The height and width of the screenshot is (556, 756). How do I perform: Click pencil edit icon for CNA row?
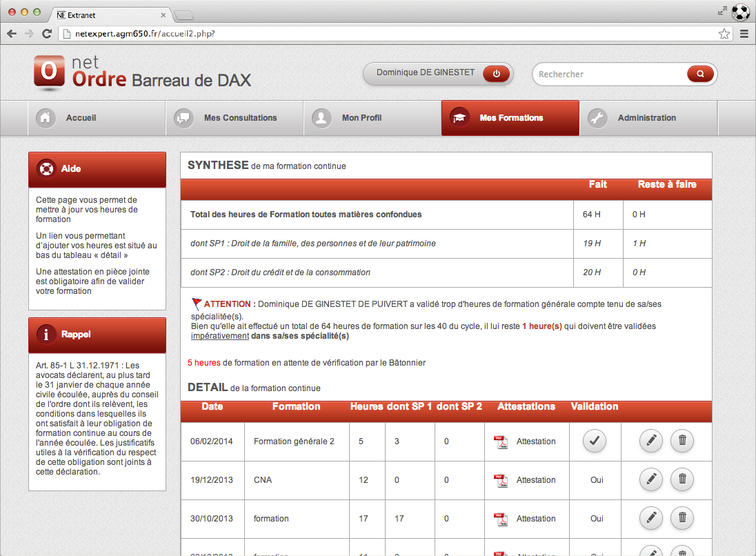pos(651,480)
